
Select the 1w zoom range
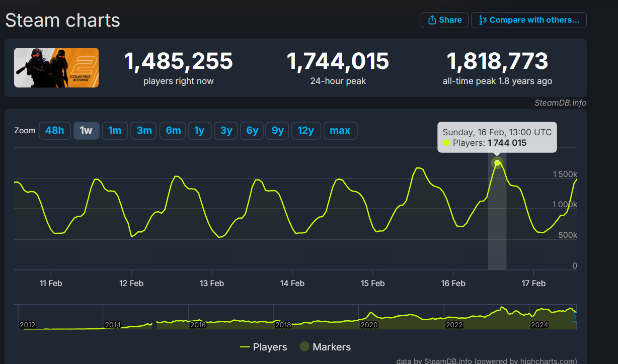[x=86, y=131]
